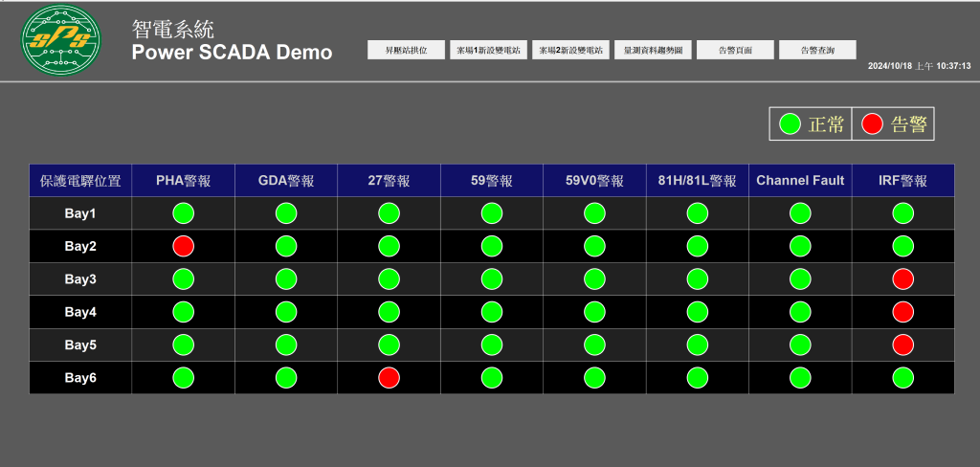Screen dimensions: 980x467
Task: Click Bay1 Channel Fault indicator
Action: [x=800, y=213]
